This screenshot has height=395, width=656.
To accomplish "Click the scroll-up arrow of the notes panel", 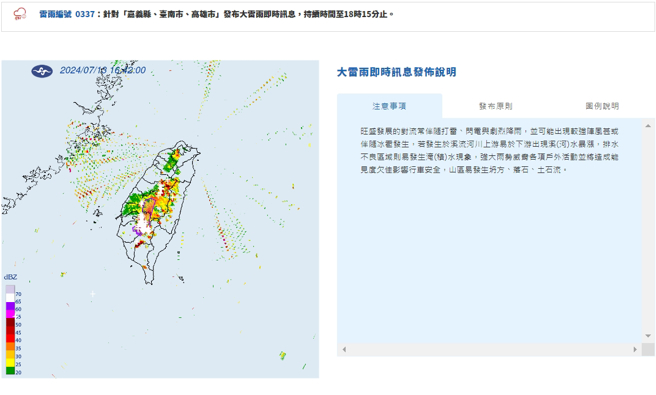I will (x=648, y=126).
